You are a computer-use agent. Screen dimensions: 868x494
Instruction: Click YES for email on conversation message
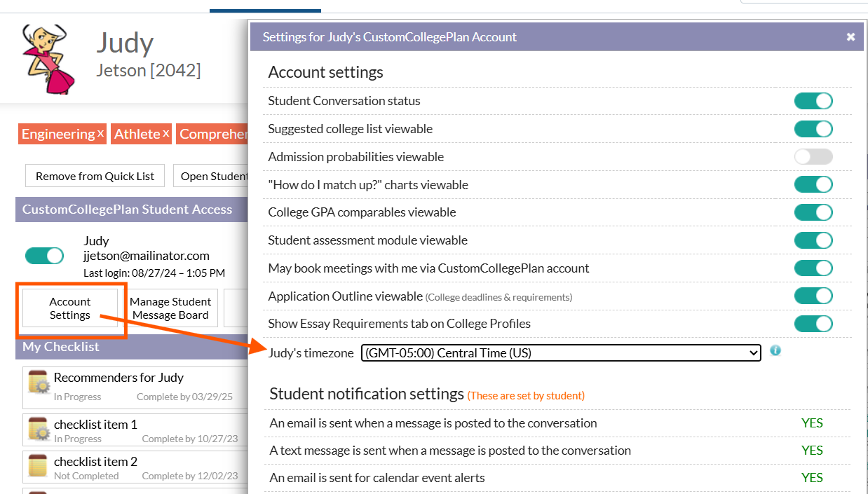tap(812, 423)
